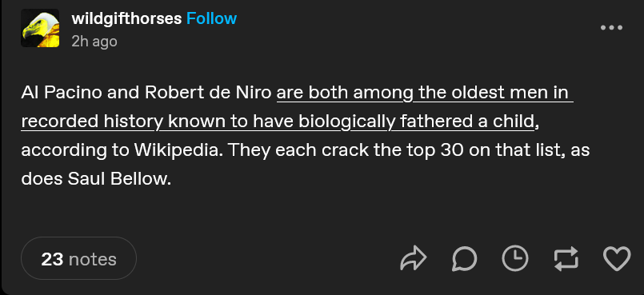Click the number 23 in notes button
The height and width of the screenshot is (295, 644).
tap(52, 259)
